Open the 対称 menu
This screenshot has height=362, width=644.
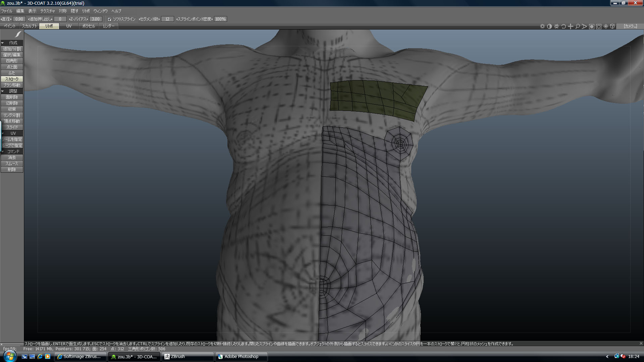tap(63, 11)
